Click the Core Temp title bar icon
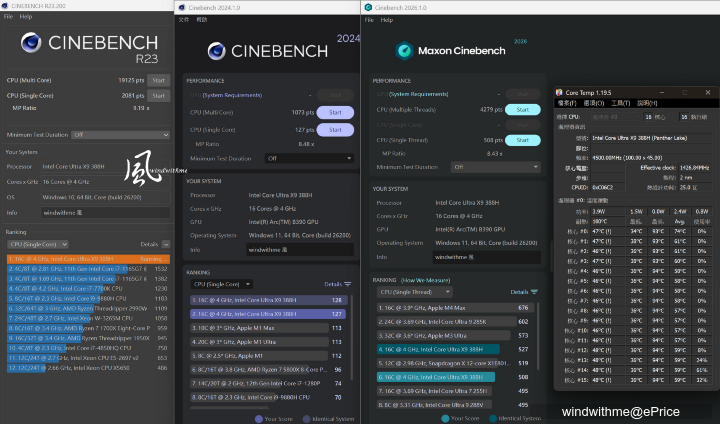 coord(559,92)
